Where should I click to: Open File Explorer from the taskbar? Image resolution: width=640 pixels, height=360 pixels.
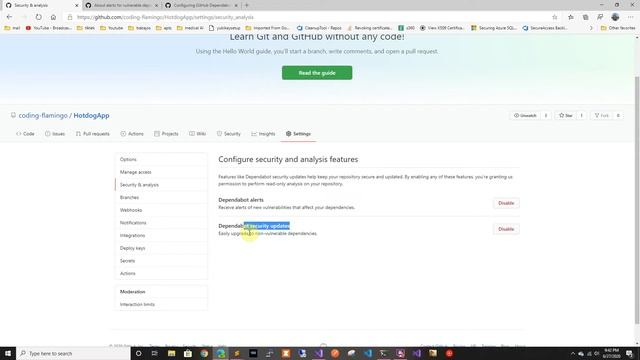(x=171, y=353)
